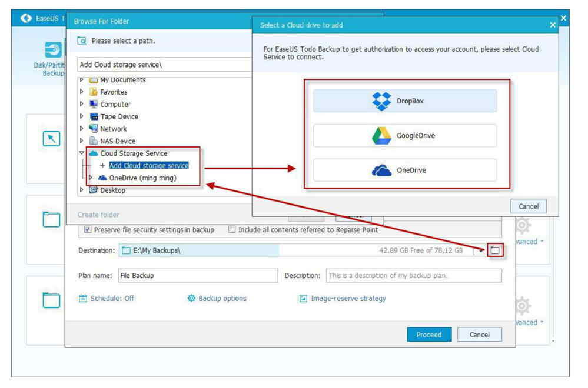Open Schedule: Off settings
This screenshot has height=388, width=588.
point(112,299)
